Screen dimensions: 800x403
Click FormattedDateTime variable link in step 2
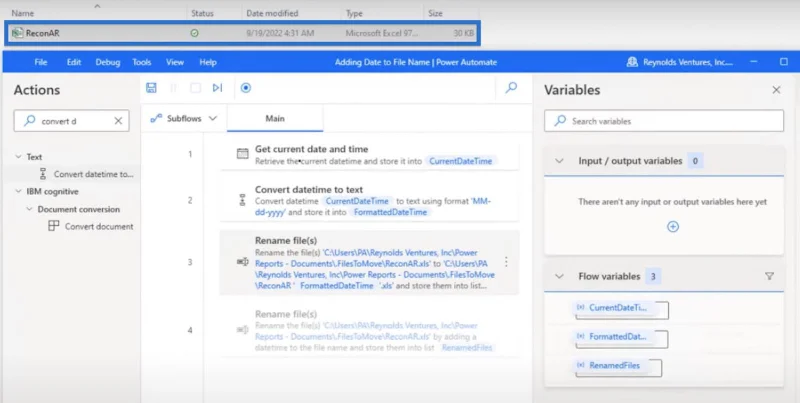coord(390,212)
